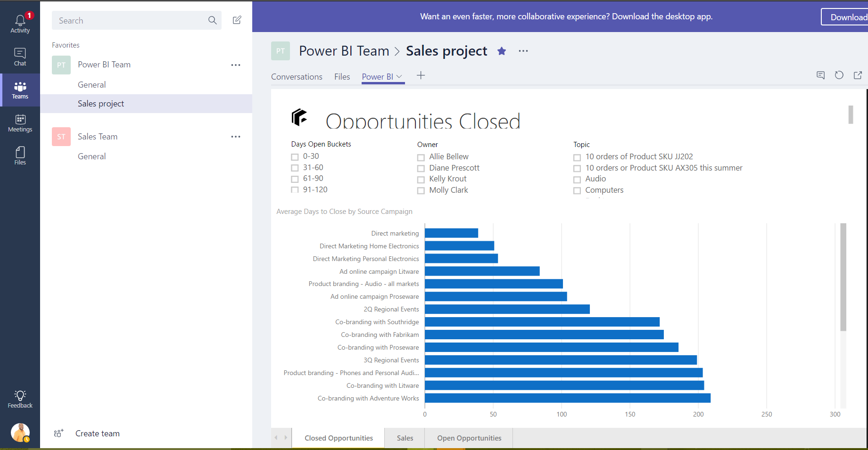This screenshot has height=450, width=868.
Task: Unfavorite the Sales project channel star
Action: click(502, 51)
